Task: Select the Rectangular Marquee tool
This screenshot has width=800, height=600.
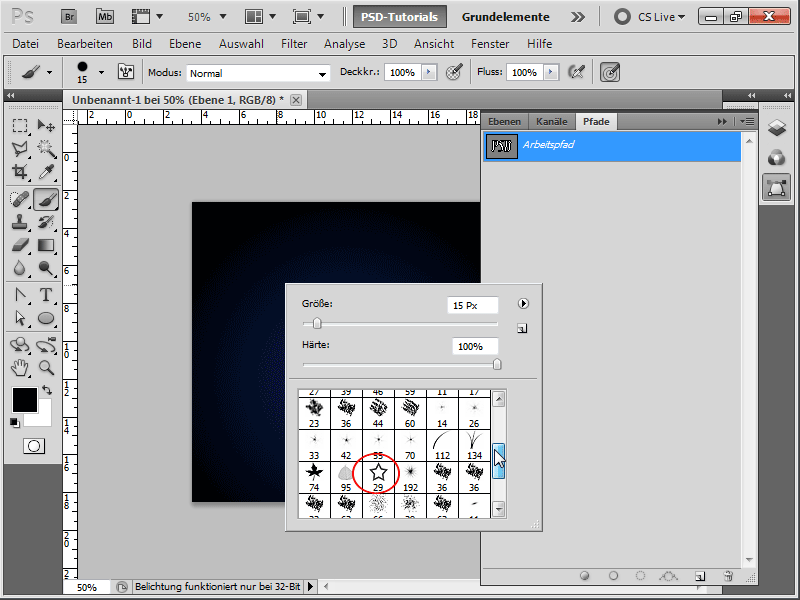Action: 20,126
